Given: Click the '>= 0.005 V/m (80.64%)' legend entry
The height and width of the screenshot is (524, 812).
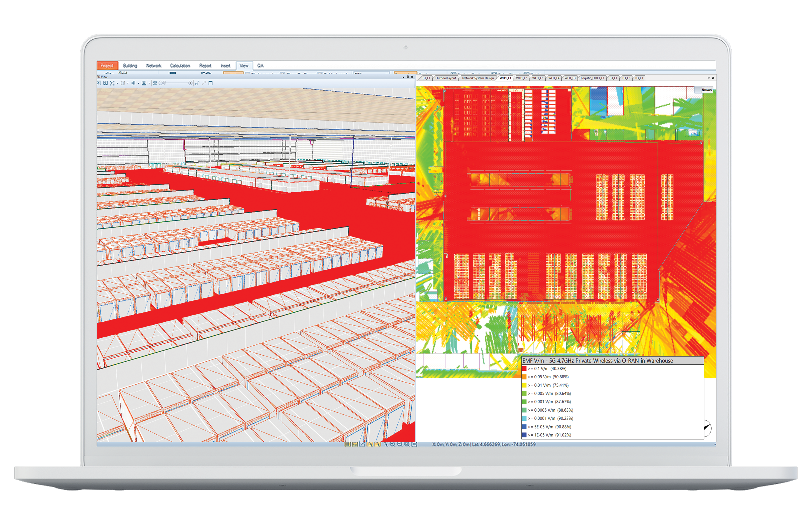Looking at the screenshot, I should pos(549,393).
